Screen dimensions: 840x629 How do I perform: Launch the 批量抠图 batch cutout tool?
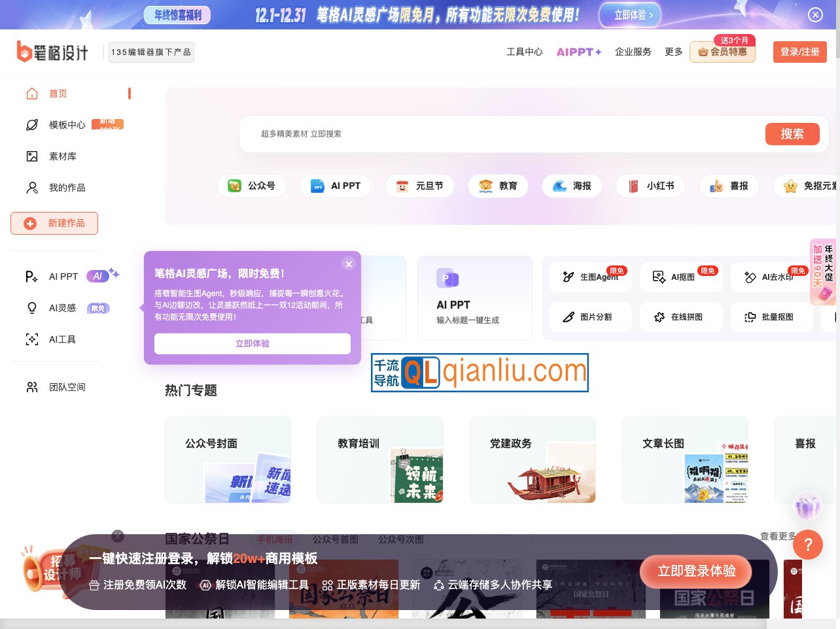tap(772, 317)
